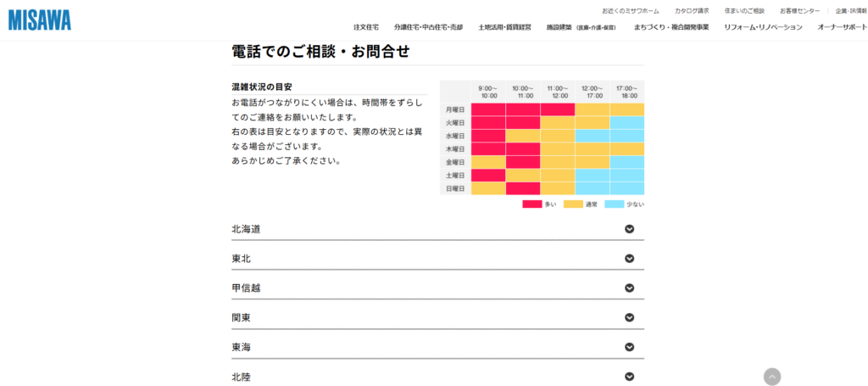Click the カタログ請求 link
The image size is (868, 386).
click(x=692, y=11)
